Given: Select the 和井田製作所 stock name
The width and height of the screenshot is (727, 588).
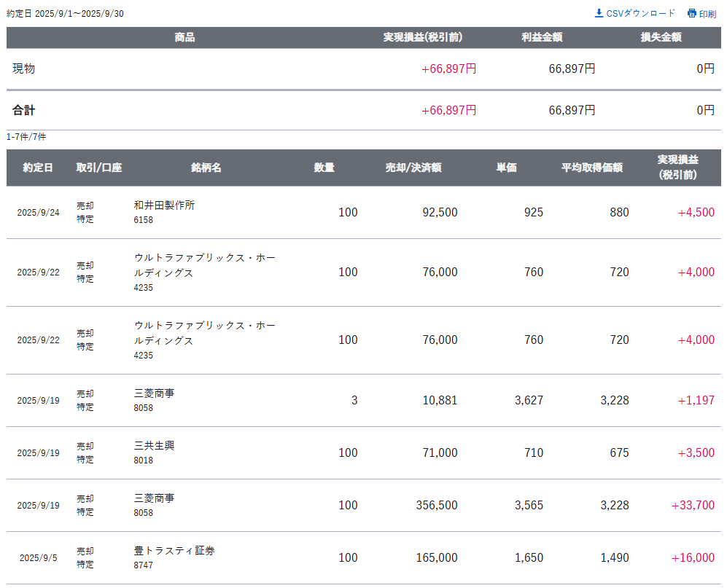Looking at the screenshot, I should click(165, 205).
